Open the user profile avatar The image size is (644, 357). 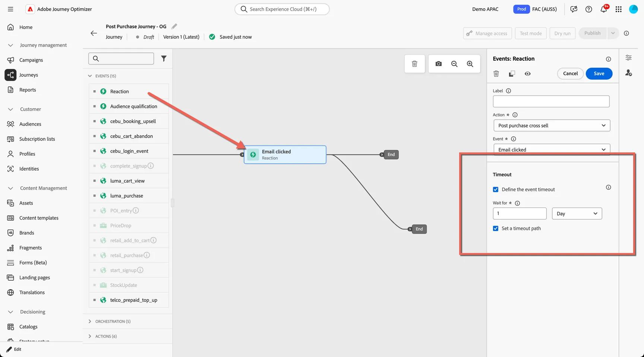(633, 9)
